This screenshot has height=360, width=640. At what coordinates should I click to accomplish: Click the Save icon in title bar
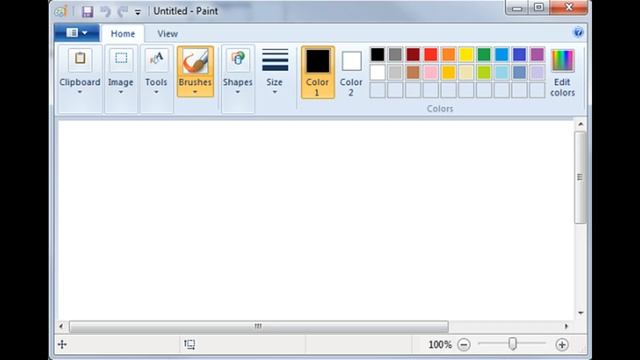(x=87, y=11)
